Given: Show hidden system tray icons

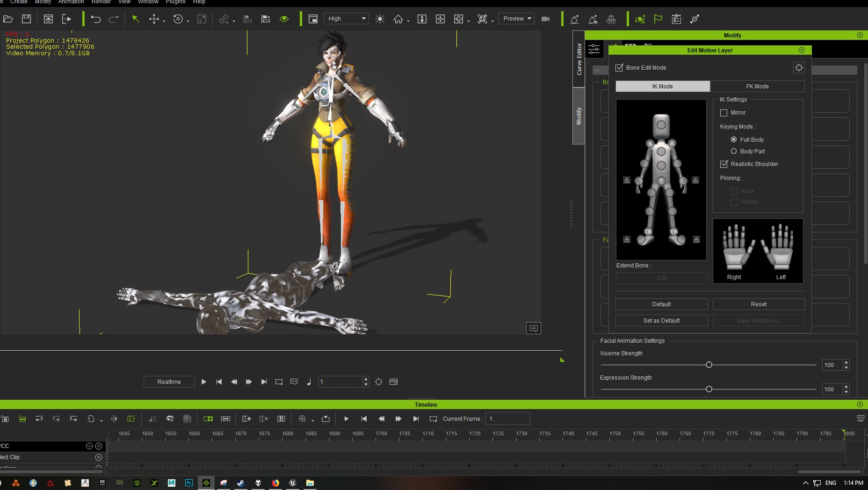Looking at the screenshot, I should pos(805,483).
